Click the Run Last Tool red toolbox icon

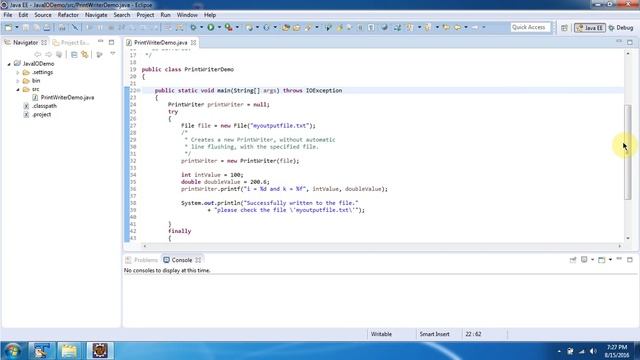229,27
